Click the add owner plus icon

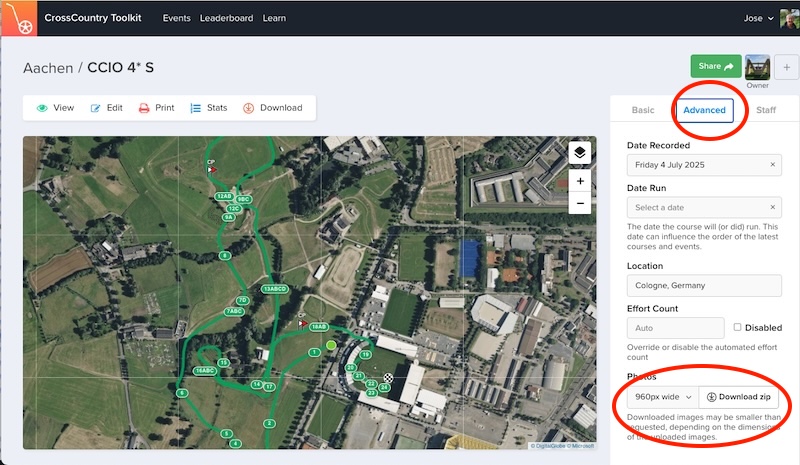[785, 67]
